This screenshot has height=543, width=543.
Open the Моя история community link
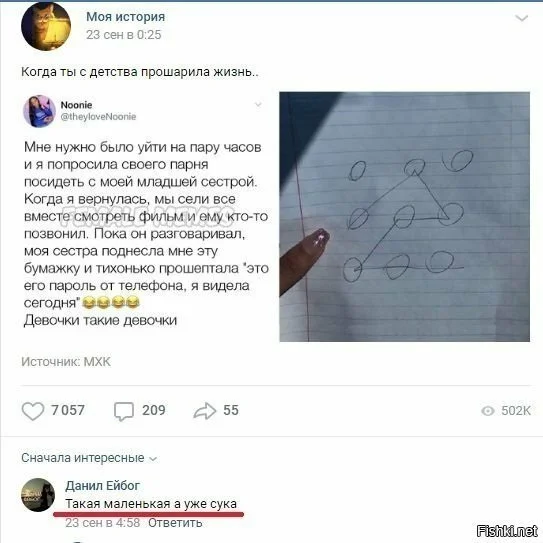[125, 17]
